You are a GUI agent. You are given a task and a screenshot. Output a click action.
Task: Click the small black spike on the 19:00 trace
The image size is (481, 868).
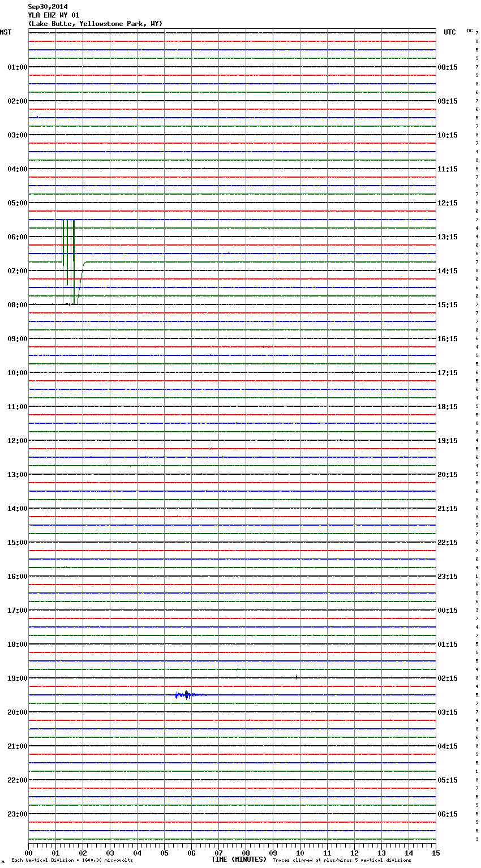[297, 676]
